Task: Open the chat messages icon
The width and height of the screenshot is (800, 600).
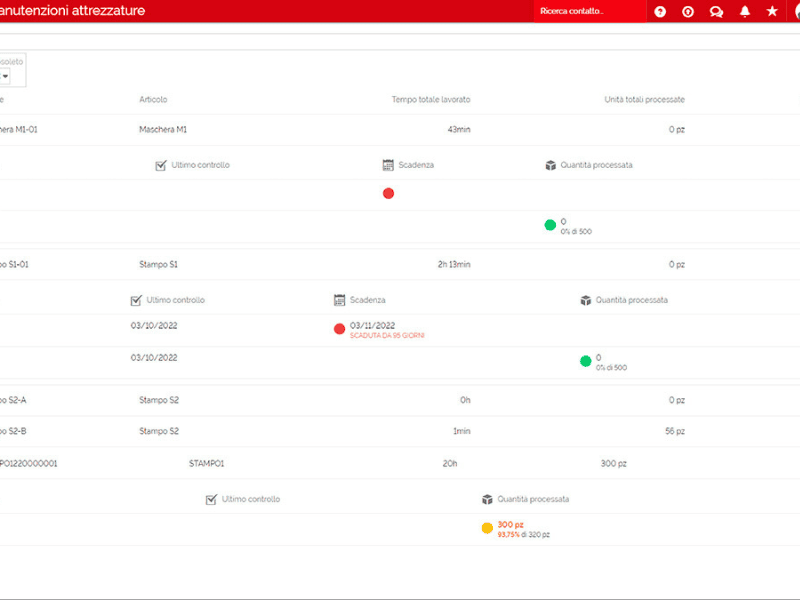Action: 716,12
